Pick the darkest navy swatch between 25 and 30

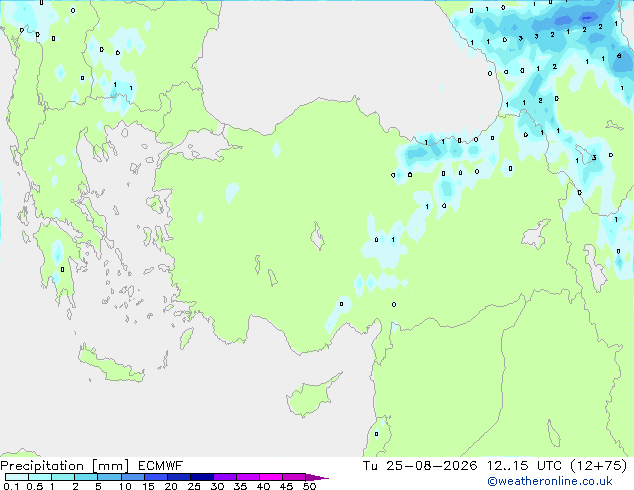[x=202, y=477]
